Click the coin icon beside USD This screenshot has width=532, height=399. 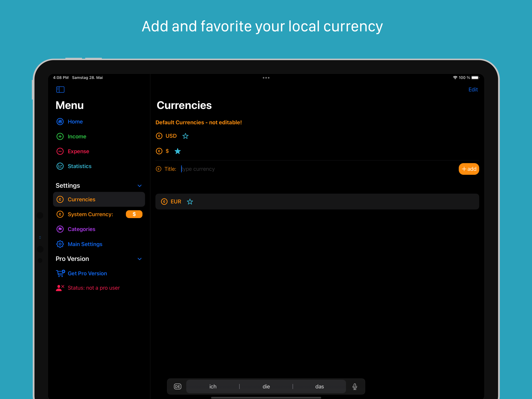159,136
